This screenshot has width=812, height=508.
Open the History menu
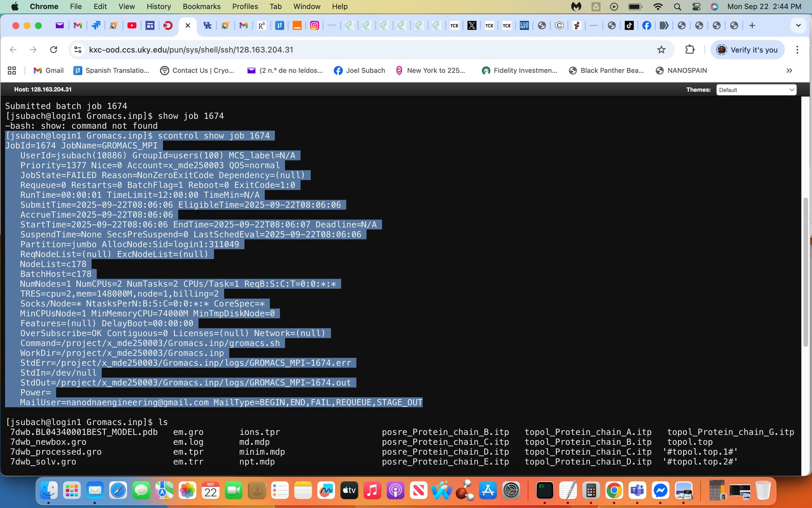[x=159, y=6]
